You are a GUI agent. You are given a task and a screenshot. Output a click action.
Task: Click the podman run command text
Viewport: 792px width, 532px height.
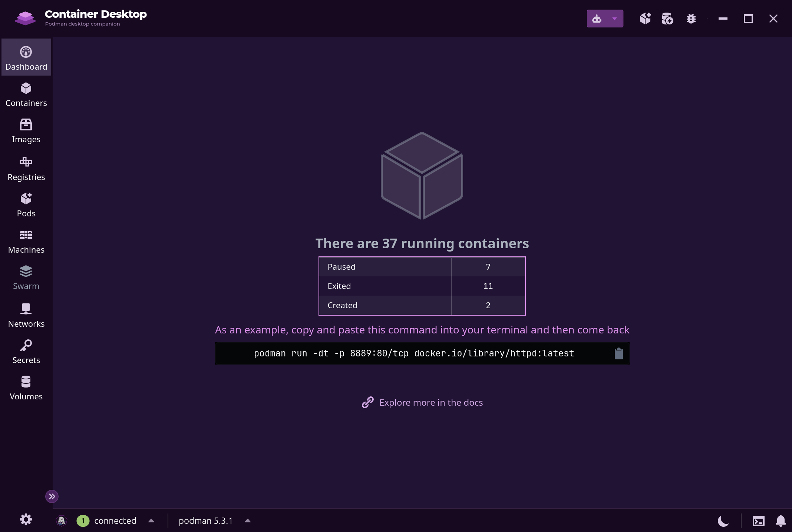[x=414, y=353]
